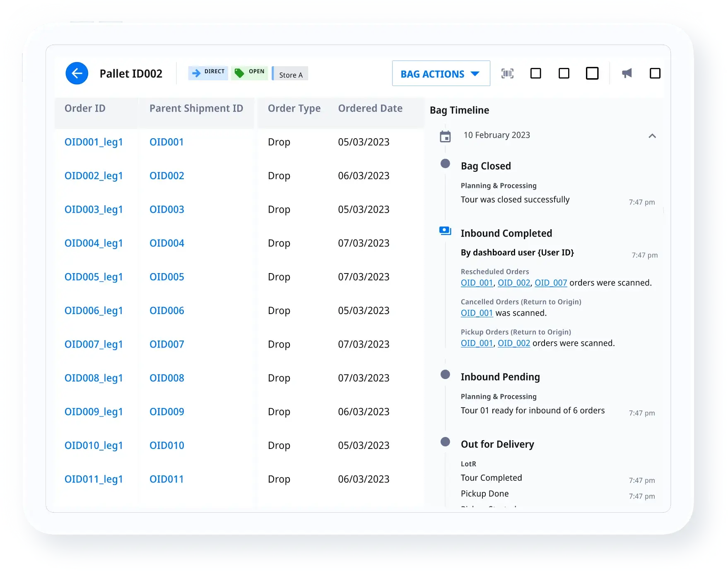Click the green OPEN tag badge
Screen dimensions: 728x571
coord(249,72)
